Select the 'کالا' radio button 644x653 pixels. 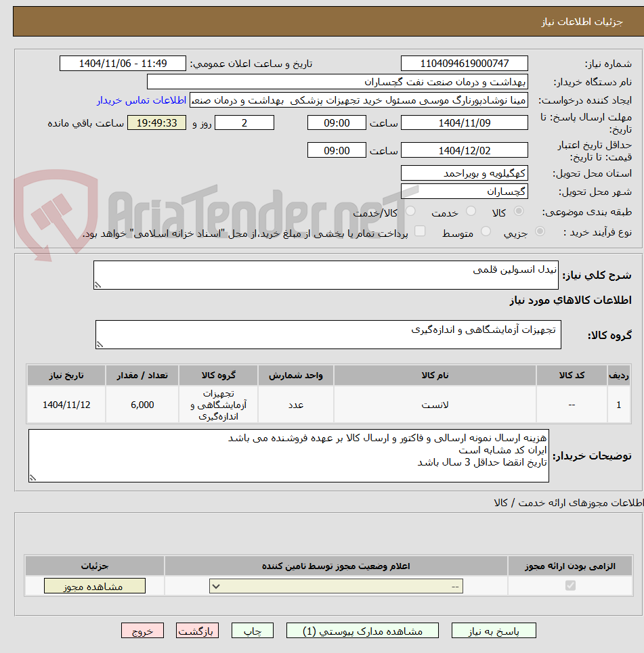(519, 211)
